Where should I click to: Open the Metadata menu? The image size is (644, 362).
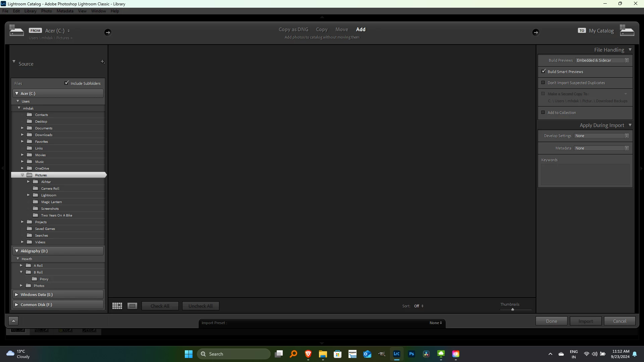tap(65, 11)
